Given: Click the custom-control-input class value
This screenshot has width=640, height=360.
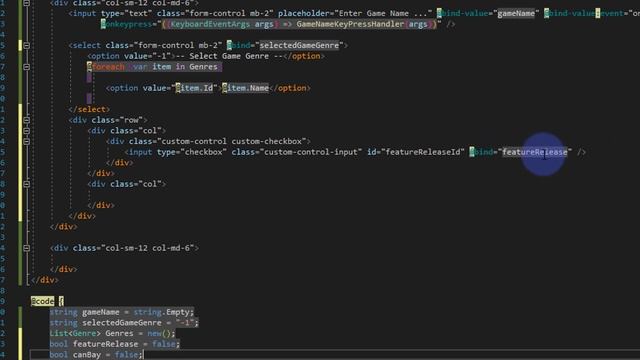Looking at the screenshot, I should (311, 152).
